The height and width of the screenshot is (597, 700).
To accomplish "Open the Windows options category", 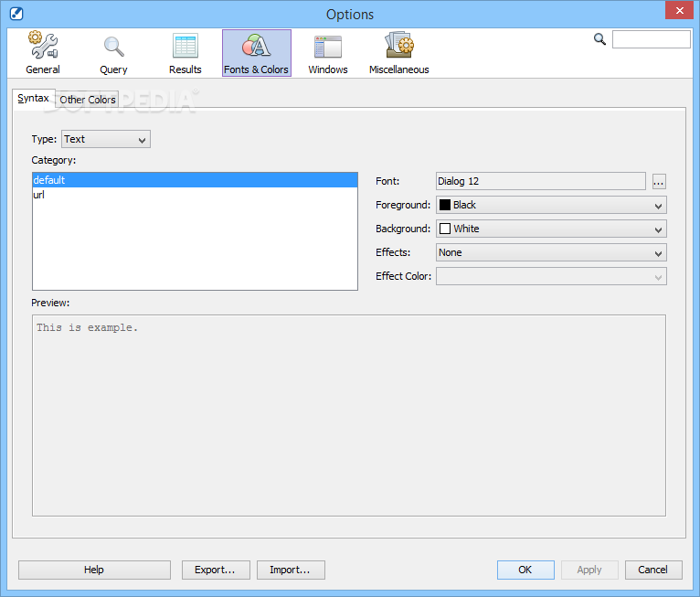I will click(x=328, y=53).
